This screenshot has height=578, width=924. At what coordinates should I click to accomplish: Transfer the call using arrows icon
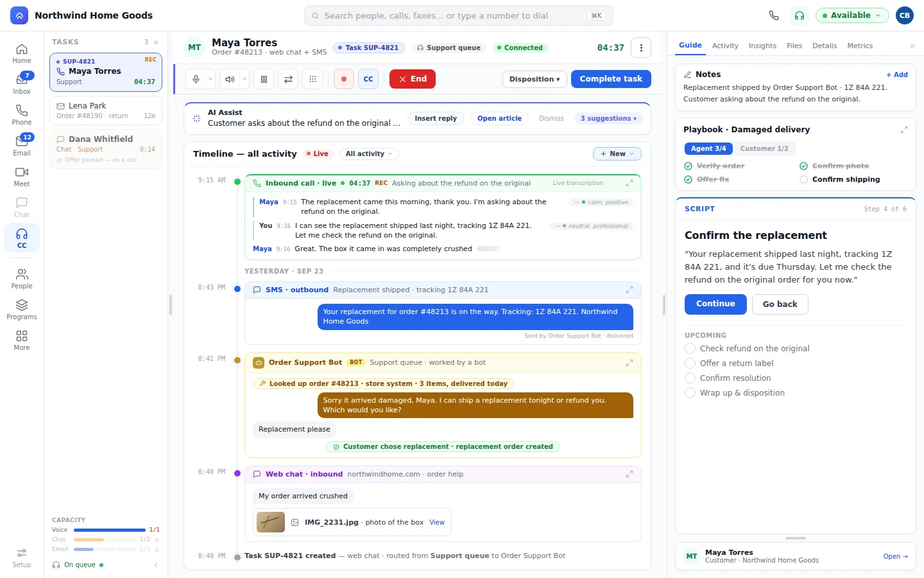point(288,79)
